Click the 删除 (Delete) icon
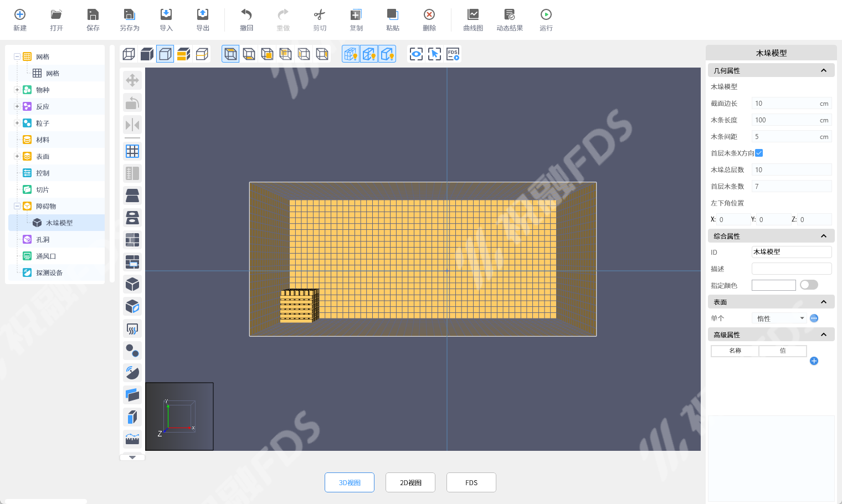The image size is (842, 504). tap(429, 15)
